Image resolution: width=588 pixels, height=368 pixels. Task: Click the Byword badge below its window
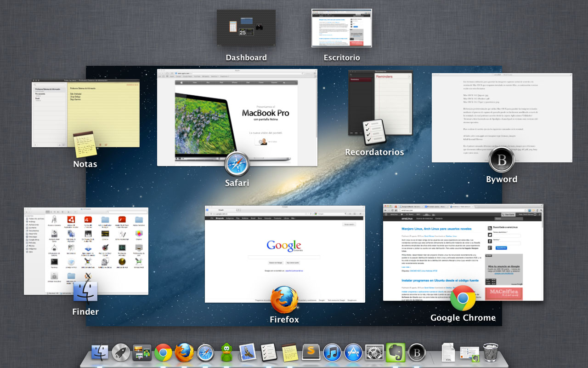[502, 160]
